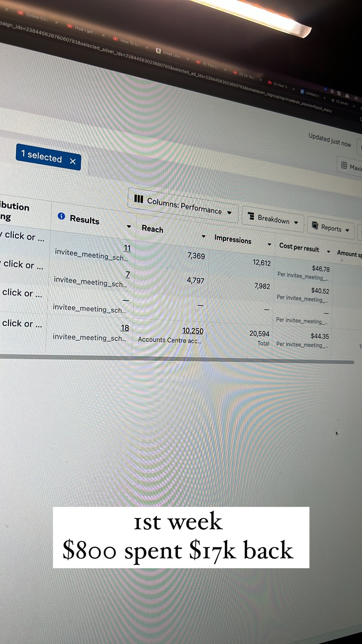Viewport: 362px width, 644px height.
Task: Switch to the '(1) 2X You' browser tab
Action: [x=247, y=76]
